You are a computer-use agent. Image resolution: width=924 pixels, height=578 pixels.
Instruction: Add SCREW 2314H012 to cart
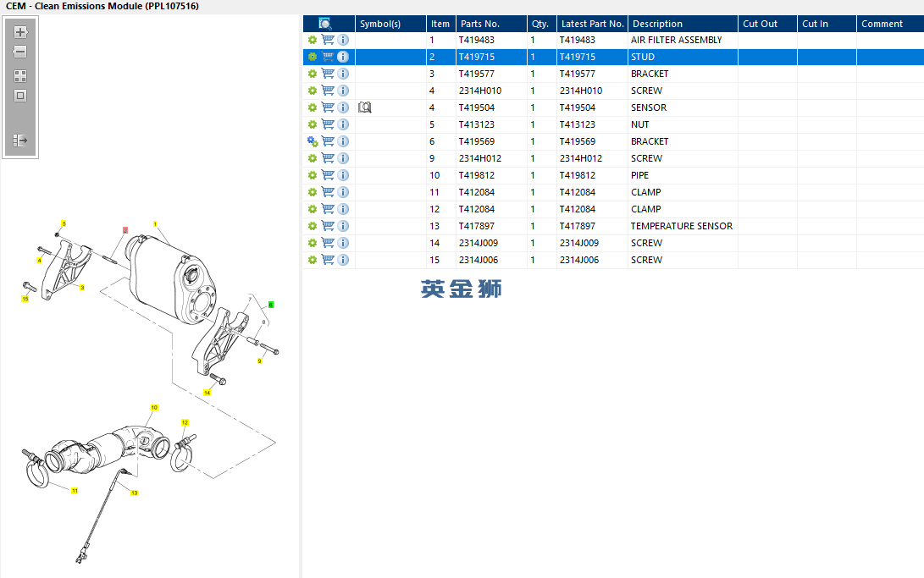tap(329, 158)
